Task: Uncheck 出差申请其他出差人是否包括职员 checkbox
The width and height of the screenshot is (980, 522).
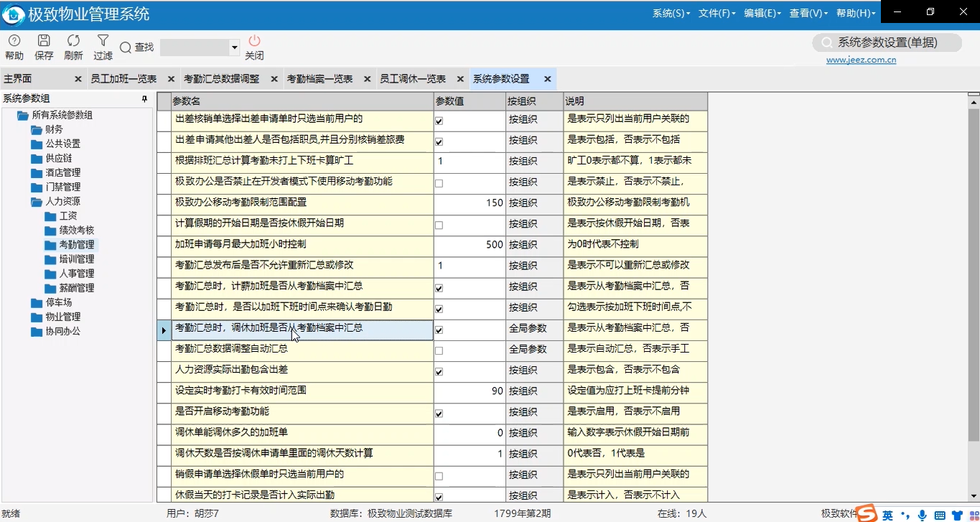Action: (x=439, y=142)
